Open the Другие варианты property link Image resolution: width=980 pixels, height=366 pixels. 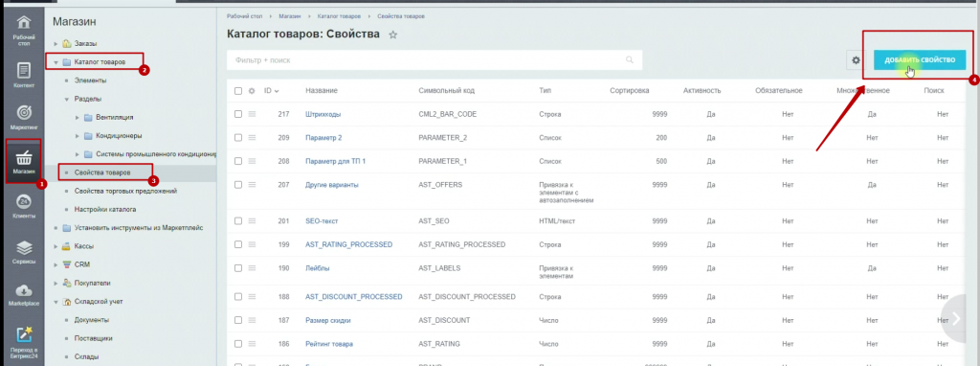332,185
